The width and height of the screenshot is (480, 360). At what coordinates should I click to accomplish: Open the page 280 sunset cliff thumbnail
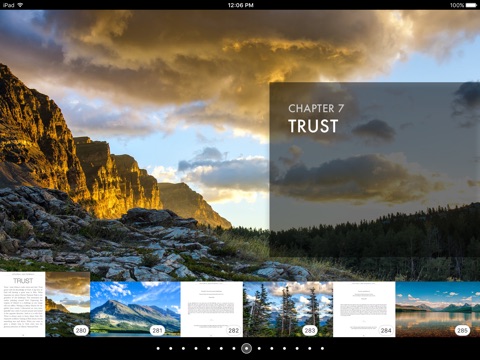68,304
